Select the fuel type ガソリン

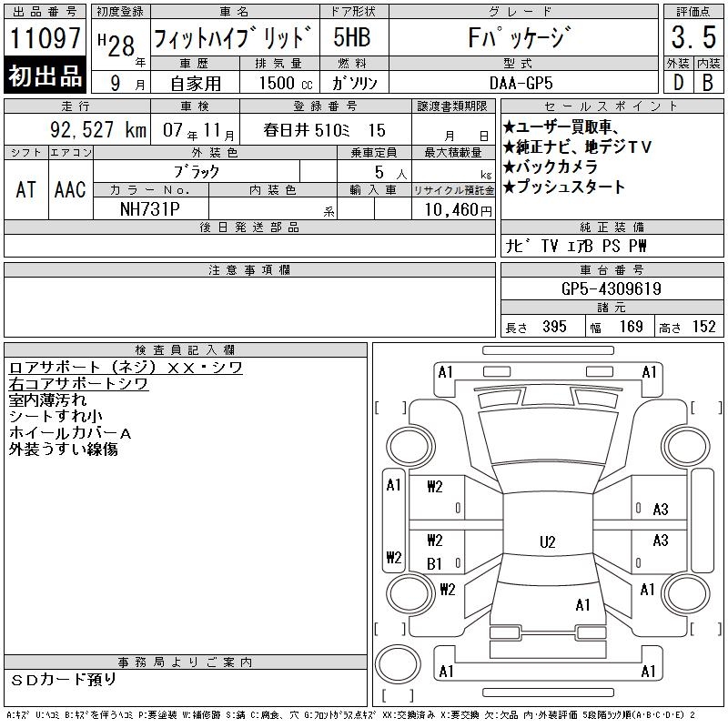[354, 83]
